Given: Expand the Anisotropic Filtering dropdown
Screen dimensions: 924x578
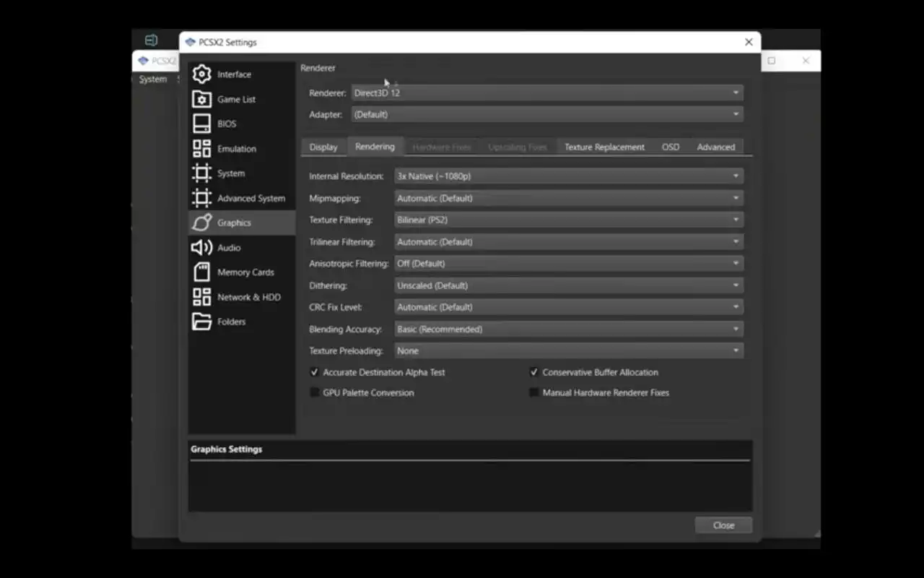Looking at the screenshot, I should click(x=569, y=263).
